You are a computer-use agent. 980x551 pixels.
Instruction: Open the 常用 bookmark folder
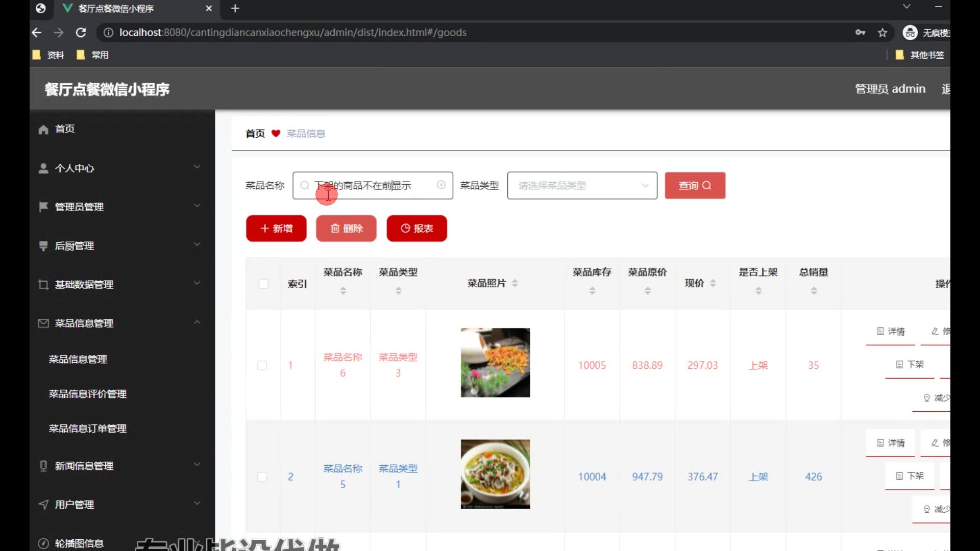[92, 55]
